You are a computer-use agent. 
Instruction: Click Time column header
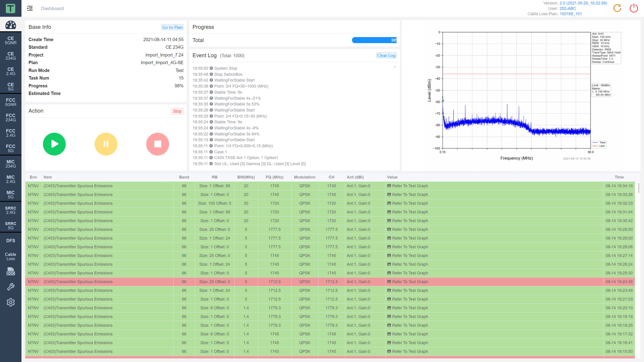pos(619,177)
